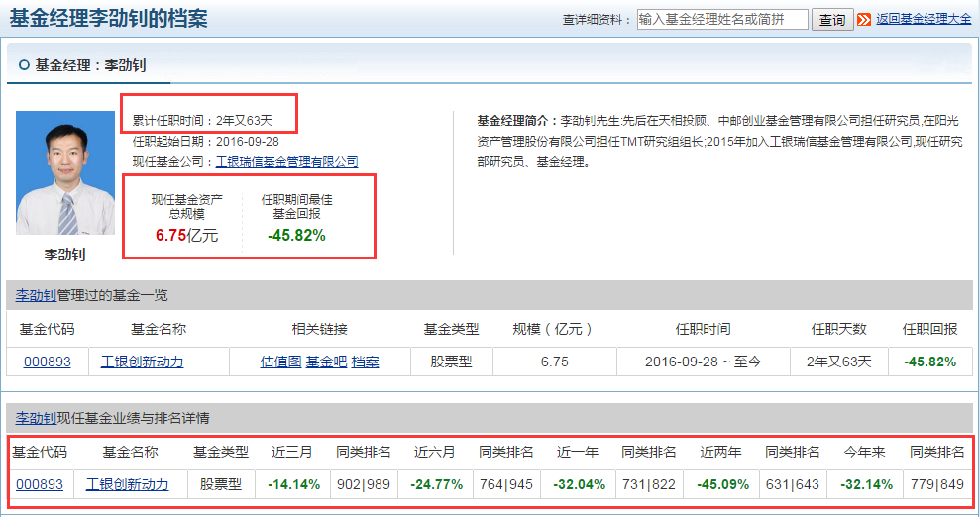Open the 基金吧 link
This screenshot has width=980, height=517.
point(326,362)
